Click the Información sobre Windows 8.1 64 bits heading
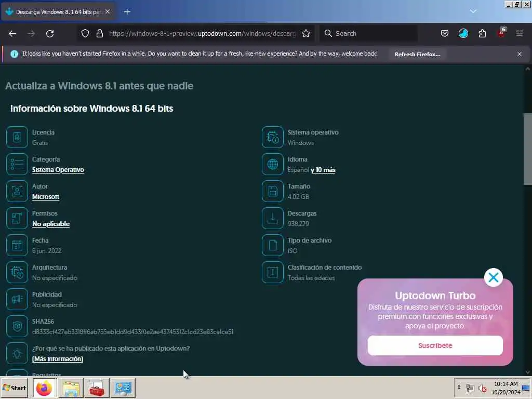Viewport: 532px width, 399px height. click(91, 109)
